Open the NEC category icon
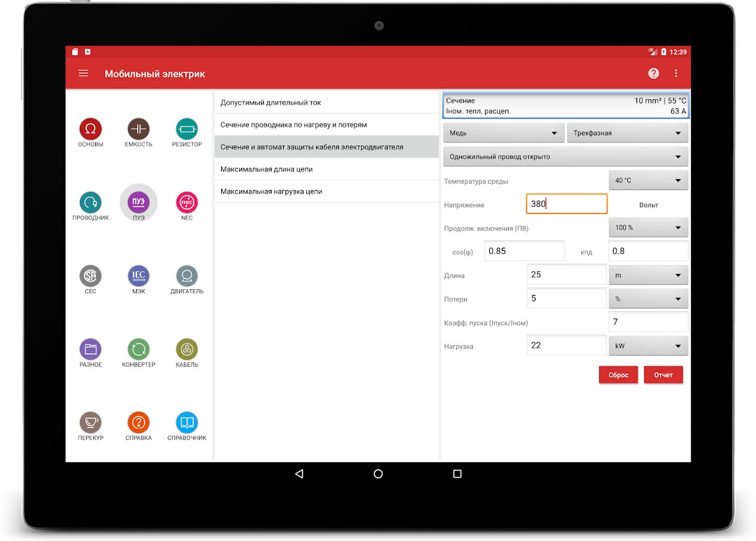Viewport: 756px width, 541px height. (x=187, y=203)
